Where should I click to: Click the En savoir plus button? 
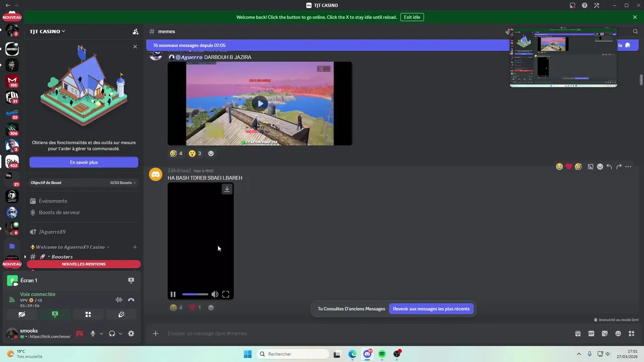point(84,162)
